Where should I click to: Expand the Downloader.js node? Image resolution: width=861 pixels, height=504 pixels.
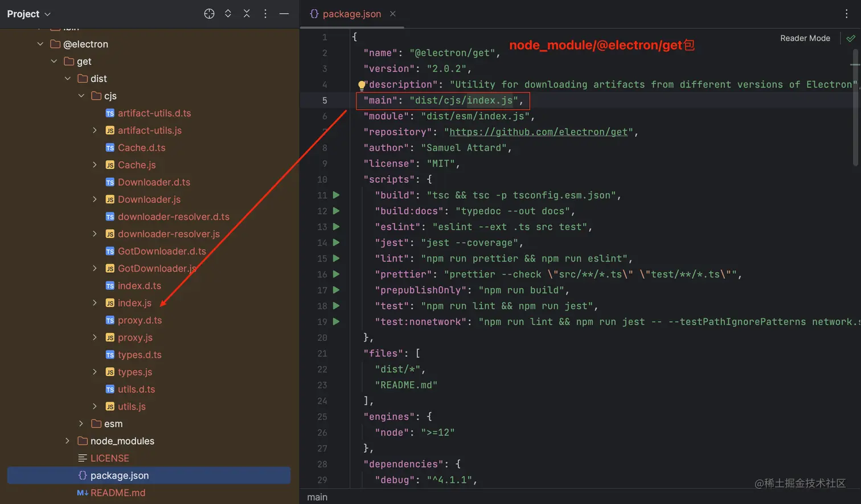[x=95, y=199]
